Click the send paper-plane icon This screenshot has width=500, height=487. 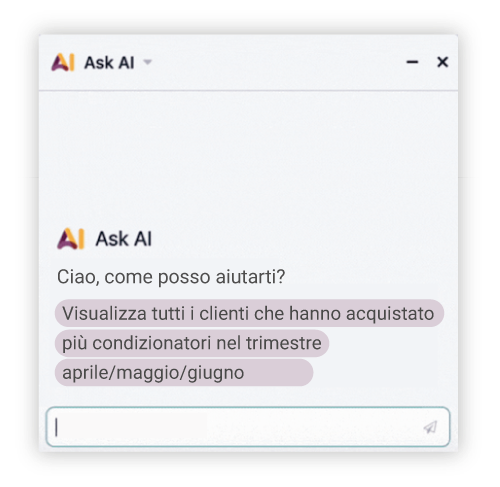coord(430,427)
